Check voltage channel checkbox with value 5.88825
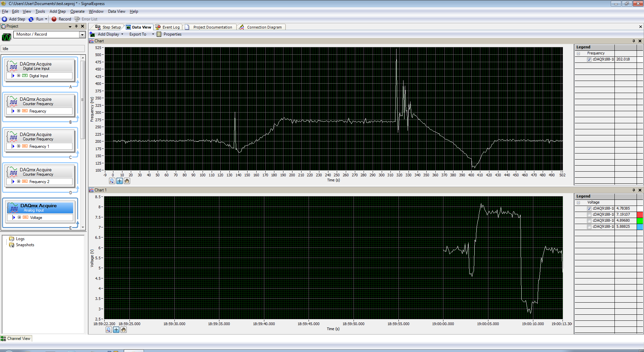Image resolution: width=644 pixels, height=352 pixels. 589,227
